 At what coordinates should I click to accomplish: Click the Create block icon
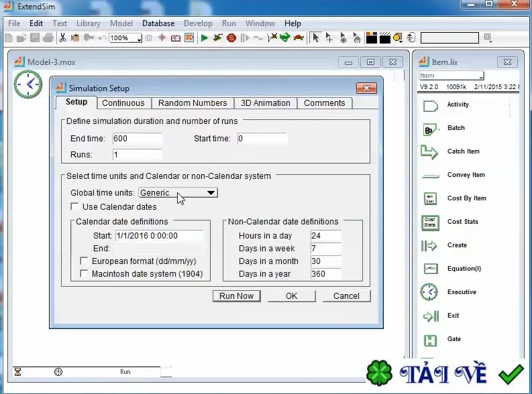429,246
